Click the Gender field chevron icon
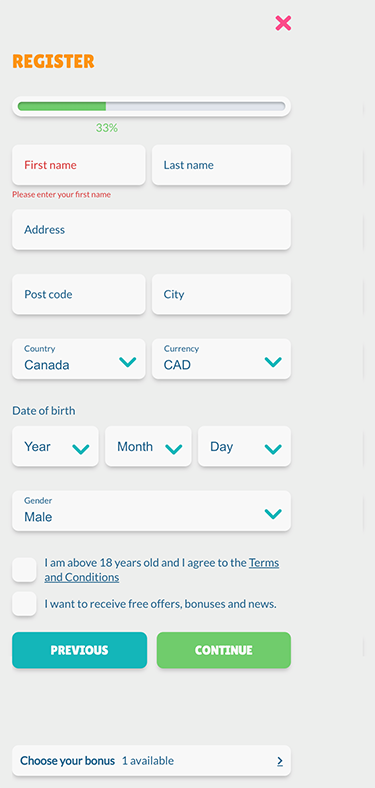Screen dimensions: 375x788 pos(273,514)
